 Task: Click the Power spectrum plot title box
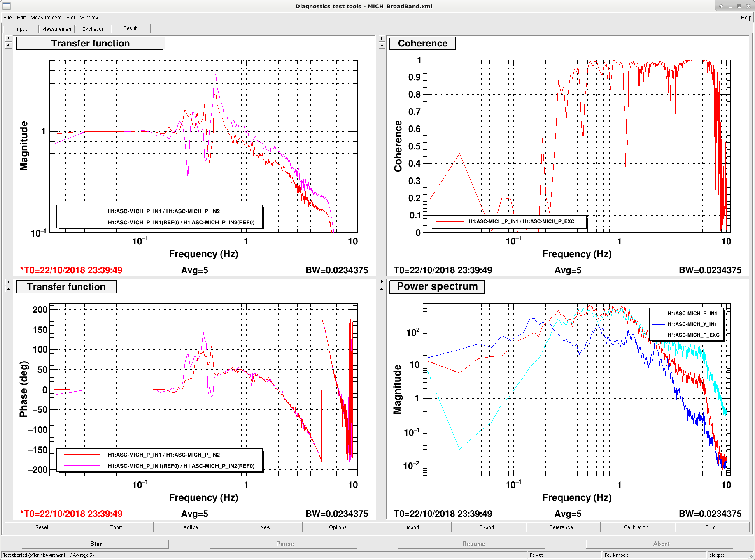(x=437, y=287)
